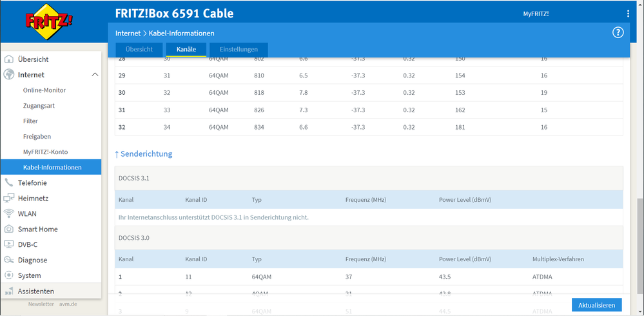Click the Heimnetz network icon
This screenshot has width=644, height=316.
coord(9,199)
